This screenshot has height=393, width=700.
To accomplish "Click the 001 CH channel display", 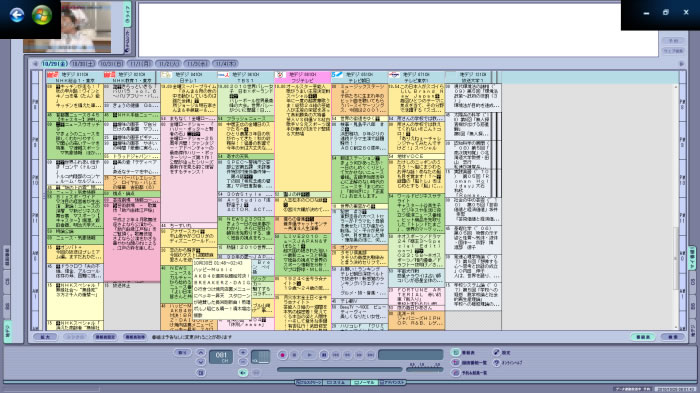I will (x=221, y=357).
